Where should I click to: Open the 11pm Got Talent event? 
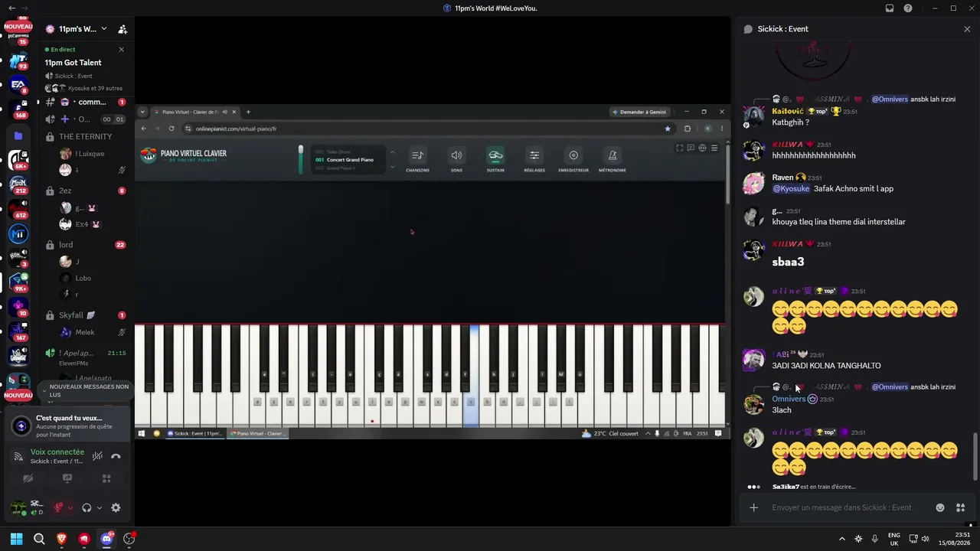pyautogui.click(x=73, y=63)
